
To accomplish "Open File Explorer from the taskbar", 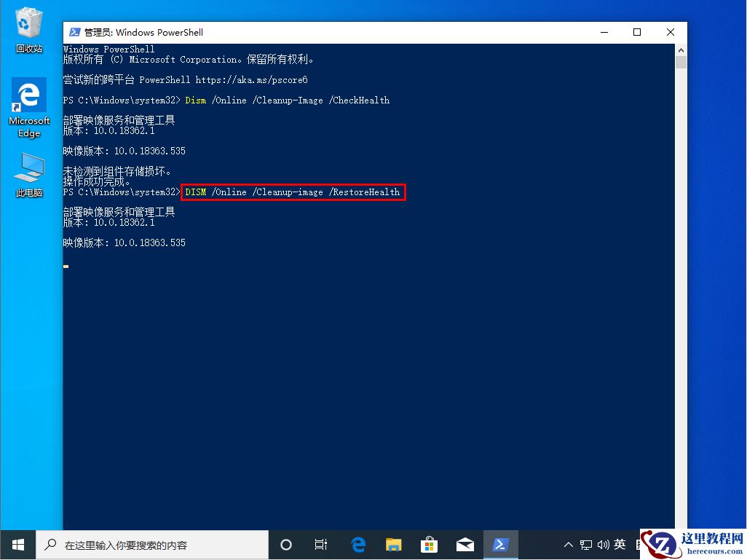I will point(394,544).
